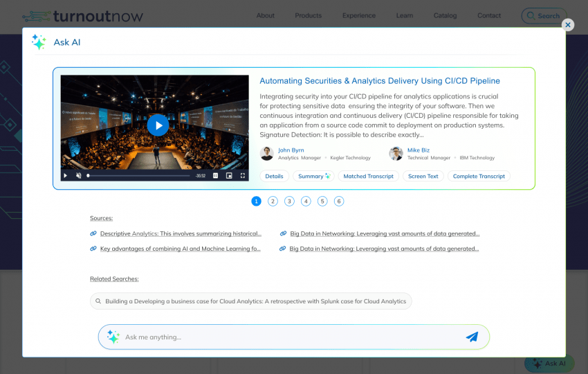The image size is (588, 374).
Task: Open the Key advantages of combining AI source
Action: coord(180,249)
